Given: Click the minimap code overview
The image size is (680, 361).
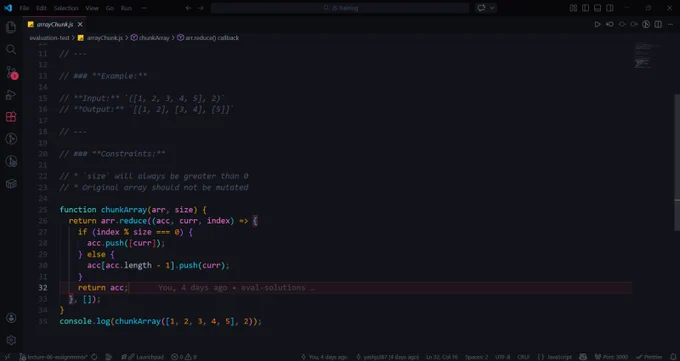Looking at the screenshot, I should (648, 56).
